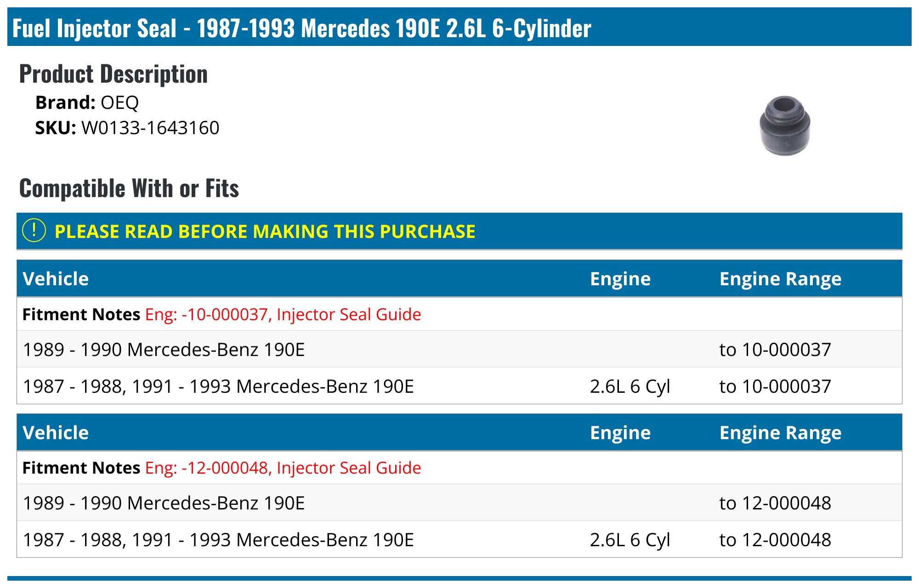
Task: Select the "Compatible With or Fits" heading
Action: click(129, 188)
